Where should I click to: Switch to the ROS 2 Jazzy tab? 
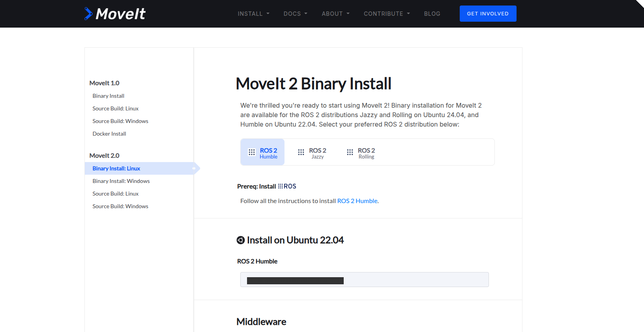click(313, 152)
